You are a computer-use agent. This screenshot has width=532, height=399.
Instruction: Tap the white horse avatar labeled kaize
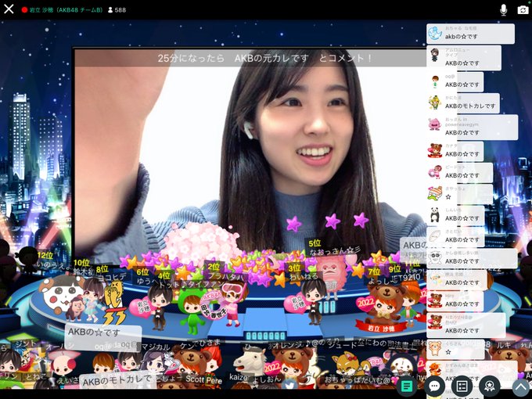(250, 361)
